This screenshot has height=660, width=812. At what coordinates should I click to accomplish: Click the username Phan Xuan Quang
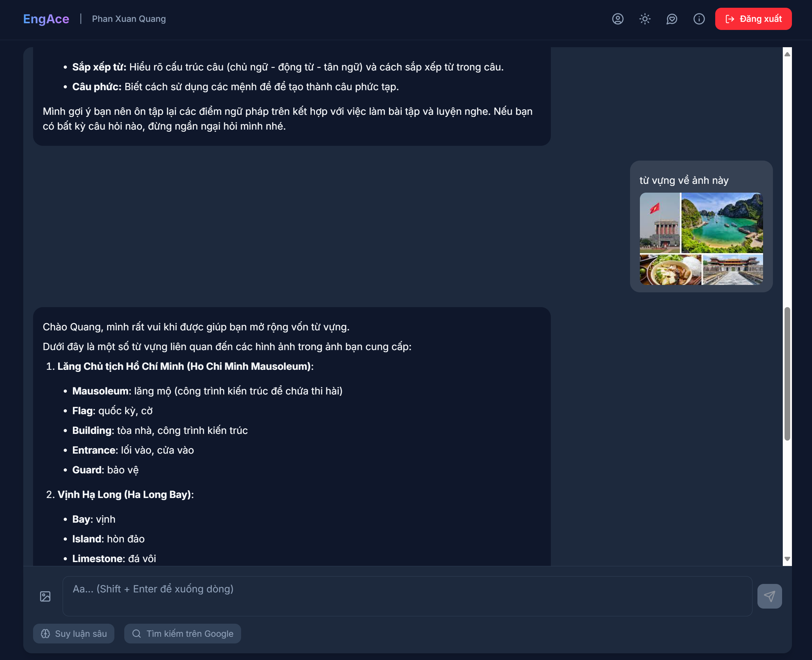(x=129, y=19)
